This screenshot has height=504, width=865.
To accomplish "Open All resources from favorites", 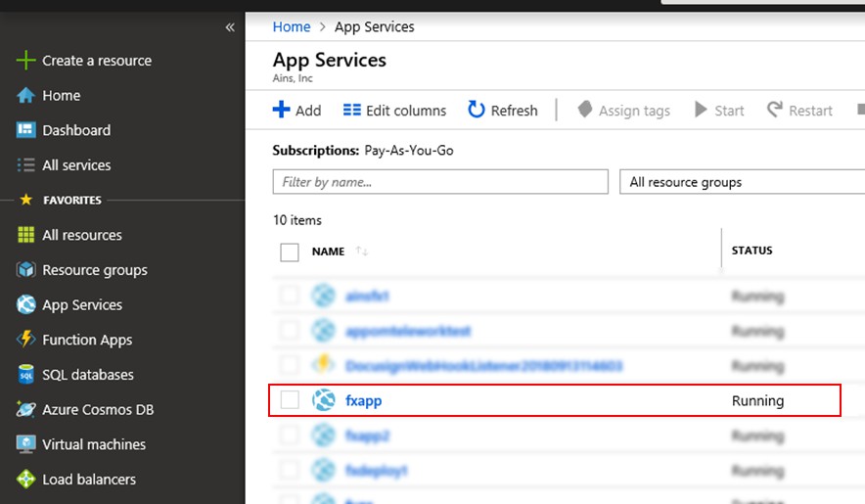I will [x=81, y=235].
